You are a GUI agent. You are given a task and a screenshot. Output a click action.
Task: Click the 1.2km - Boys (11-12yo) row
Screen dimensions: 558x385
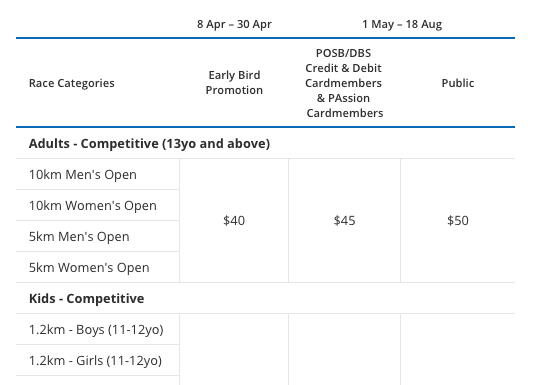pyautogui.click(x=98, y=329)
